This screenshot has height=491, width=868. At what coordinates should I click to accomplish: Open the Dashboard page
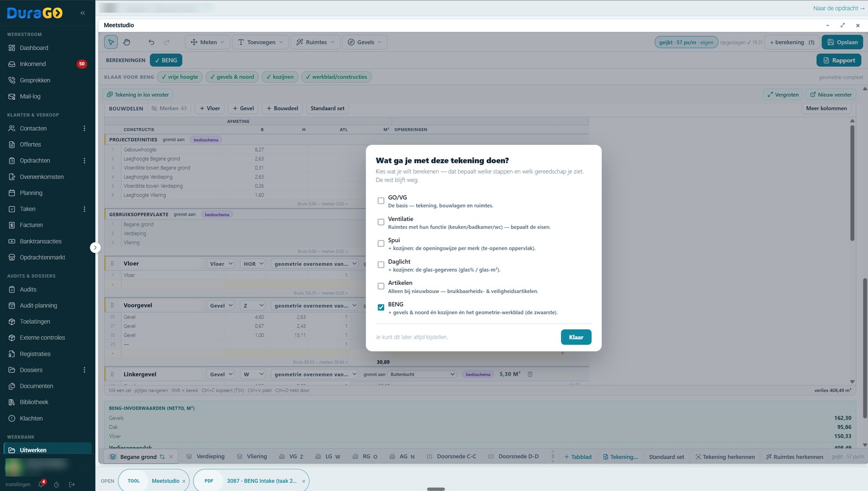(x=34, y=48)
